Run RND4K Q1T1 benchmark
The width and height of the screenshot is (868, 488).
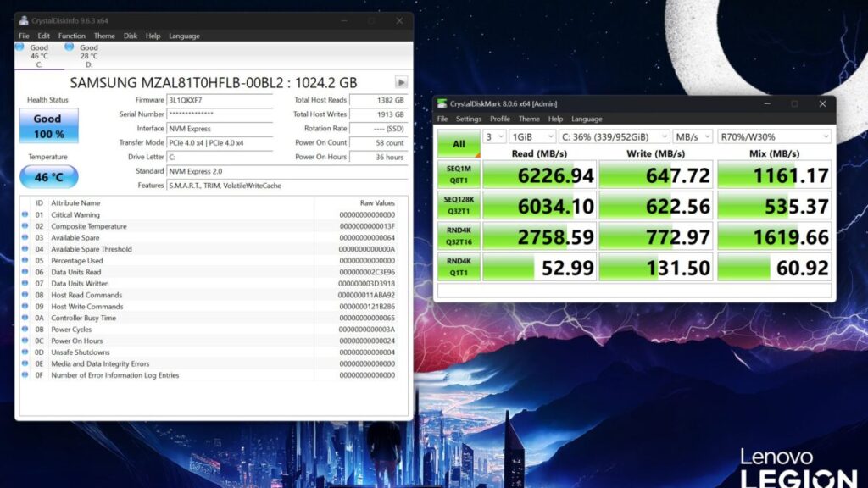[459, 267]
